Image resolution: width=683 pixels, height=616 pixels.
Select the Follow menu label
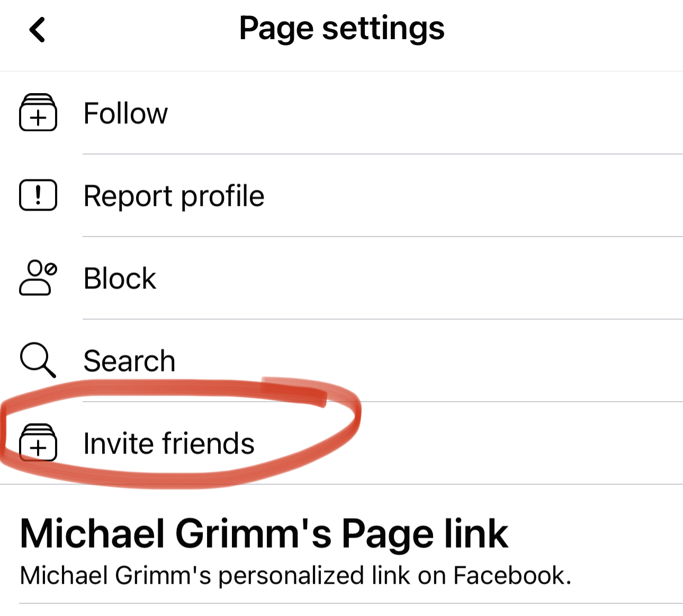click(x=125, y=113)
